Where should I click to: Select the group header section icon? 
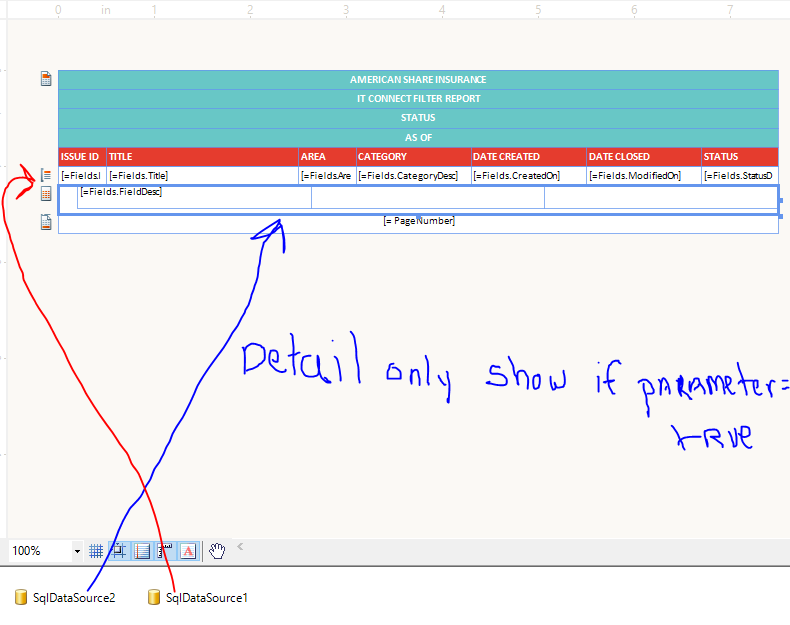[46, 175]
